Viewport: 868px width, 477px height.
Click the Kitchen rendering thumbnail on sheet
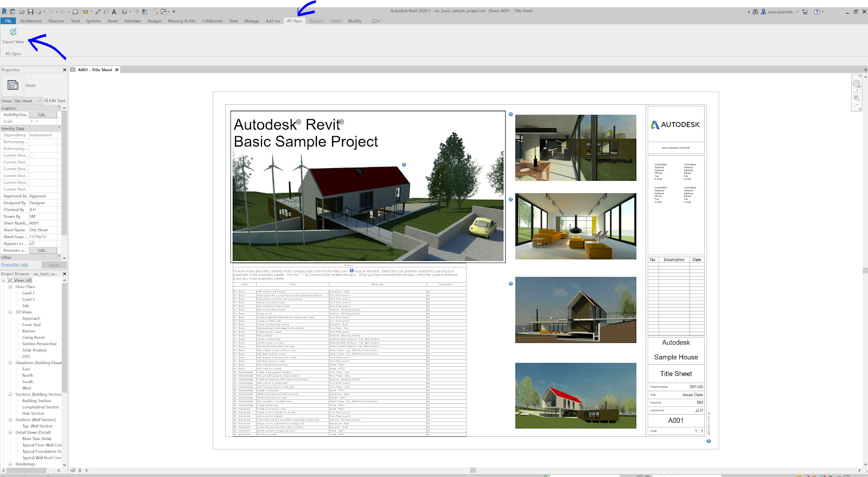(576, 148)
